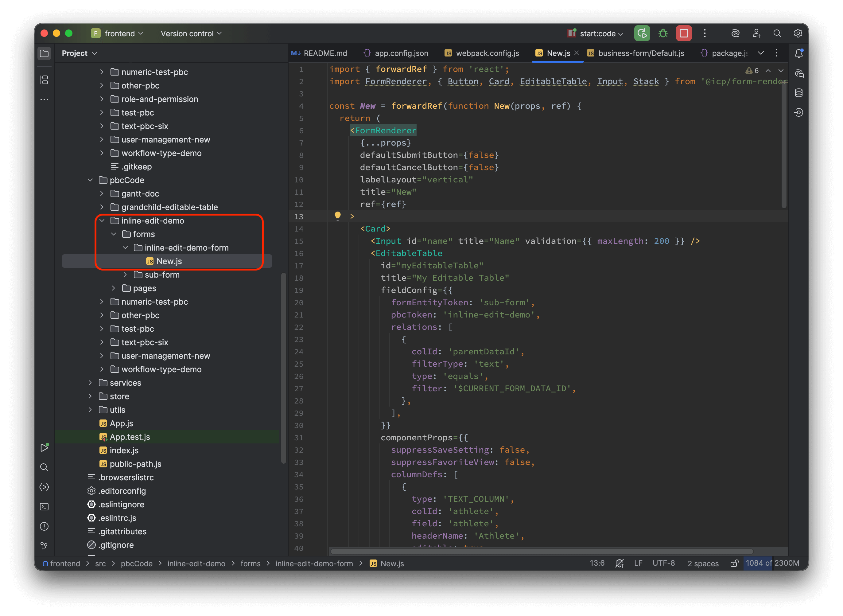Change the LF line separator

coord(638,563)
